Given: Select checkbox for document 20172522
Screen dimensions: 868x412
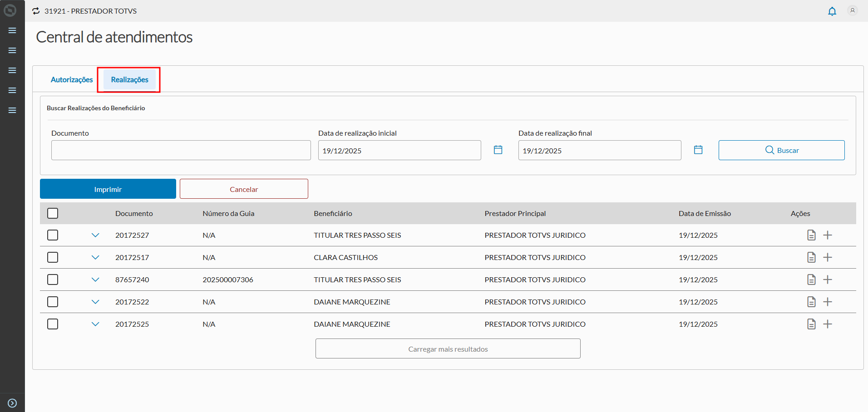Looking at the screenshot, I should pyautogui.click(x=53, y=302).
